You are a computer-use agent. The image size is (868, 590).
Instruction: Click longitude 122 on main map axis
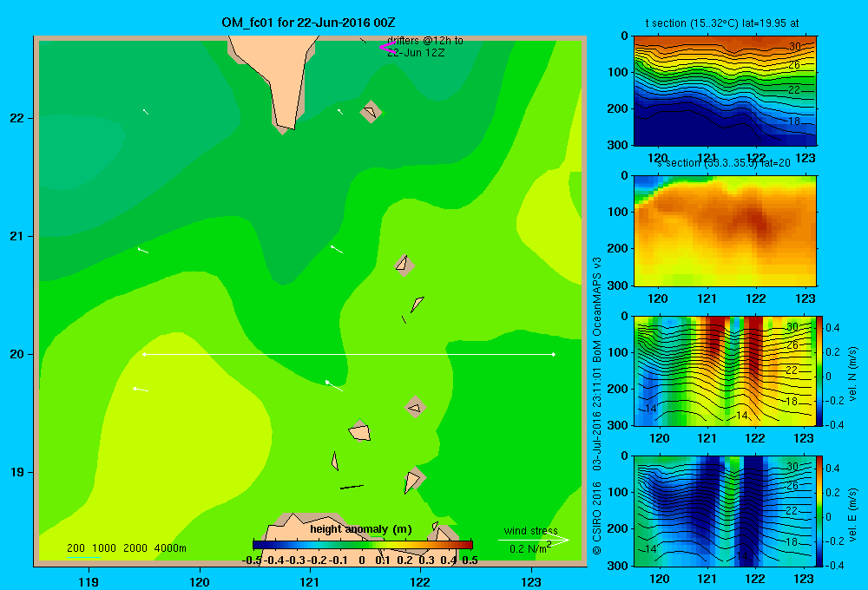pyautogui.click(x=421, y=581)
